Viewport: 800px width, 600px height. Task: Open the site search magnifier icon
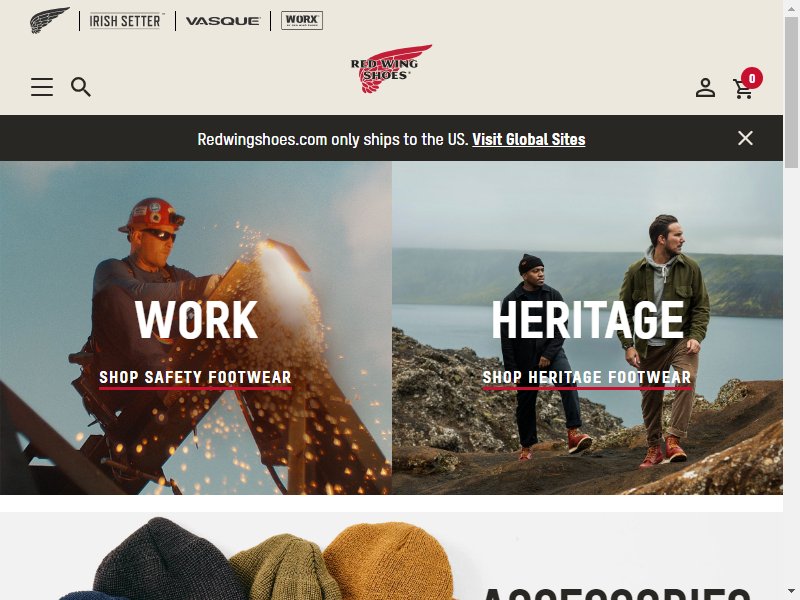pos(81,87)
